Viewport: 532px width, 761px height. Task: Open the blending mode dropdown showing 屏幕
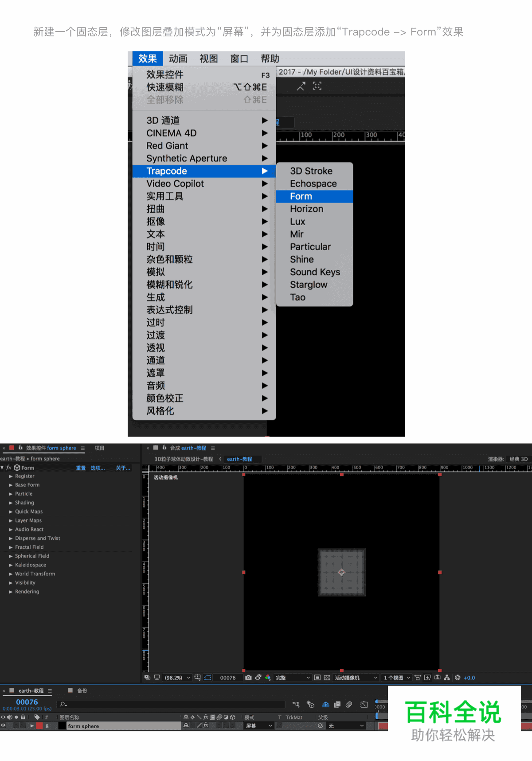[x=259, y=726]
